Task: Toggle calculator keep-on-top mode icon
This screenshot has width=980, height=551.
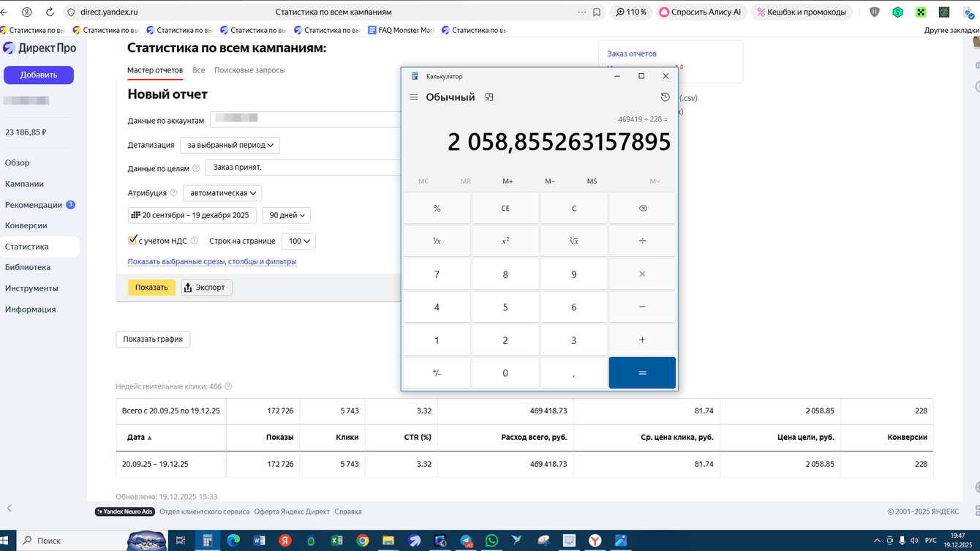Action: click(x=489, y=97)
